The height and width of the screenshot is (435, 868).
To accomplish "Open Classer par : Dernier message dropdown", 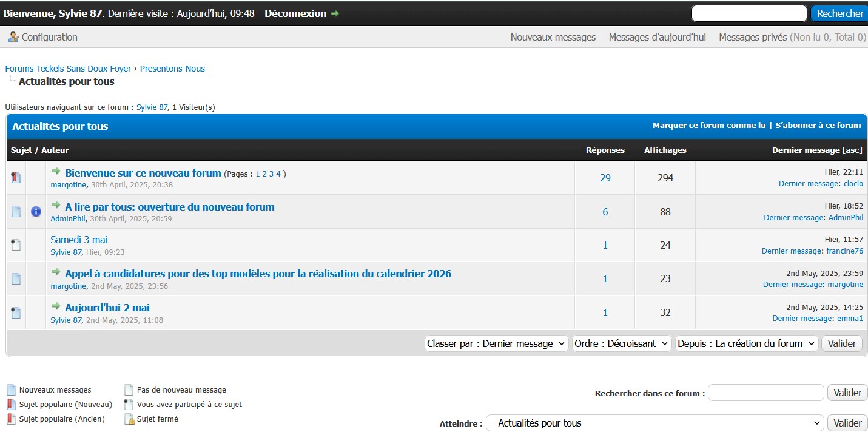I will tap(497, 343).
